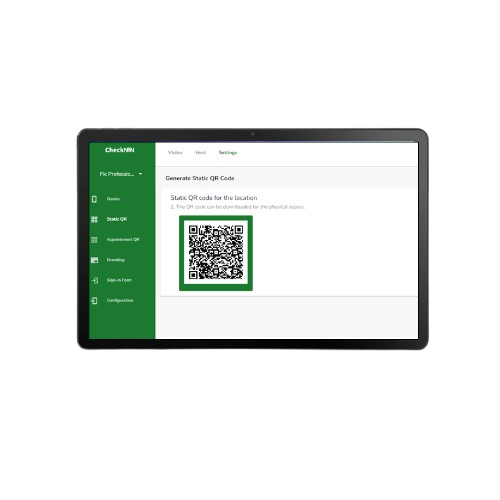Click the 'Generate Static QR Code' heading

point(200,178)
